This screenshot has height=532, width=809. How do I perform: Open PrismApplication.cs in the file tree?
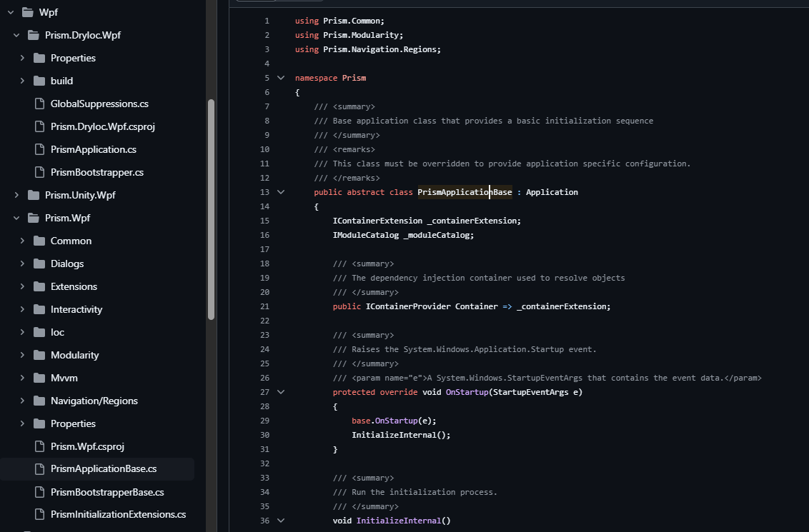point(93,149)
